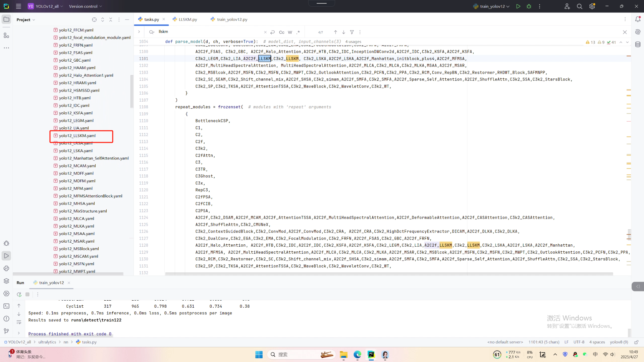Image resolution: width=644 pixels, height=362 pixels.
Task: Open the Database tool window on the right sidebar
Action: coord(638,45)
